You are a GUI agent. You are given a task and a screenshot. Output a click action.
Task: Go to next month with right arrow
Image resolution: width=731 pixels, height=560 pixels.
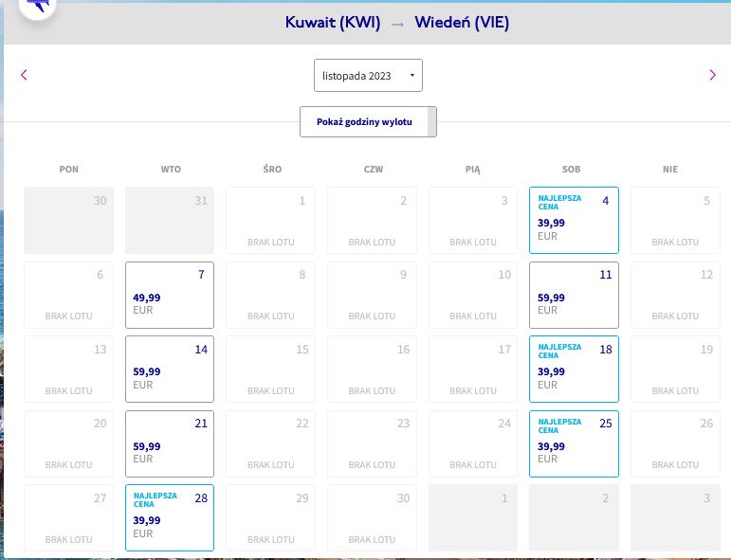click(712, 75)
